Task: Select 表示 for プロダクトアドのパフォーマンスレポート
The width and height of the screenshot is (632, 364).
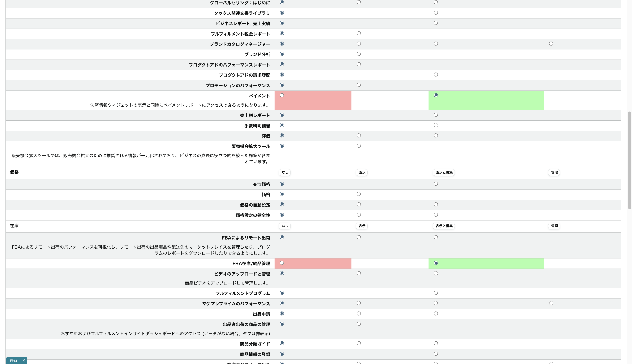Action: pos(359,64)
